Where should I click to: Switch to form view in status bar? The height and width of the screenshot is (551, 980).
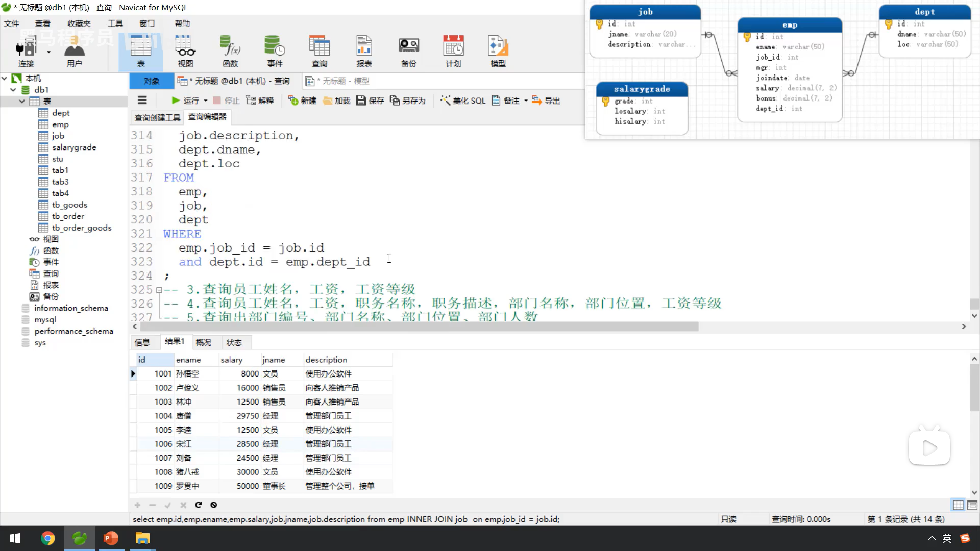972,505
